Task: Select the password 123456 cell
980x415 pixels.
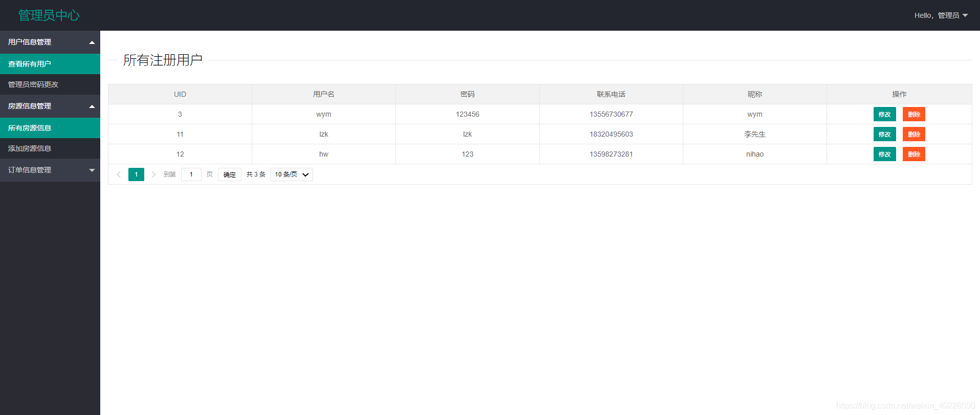Action: 467,114
